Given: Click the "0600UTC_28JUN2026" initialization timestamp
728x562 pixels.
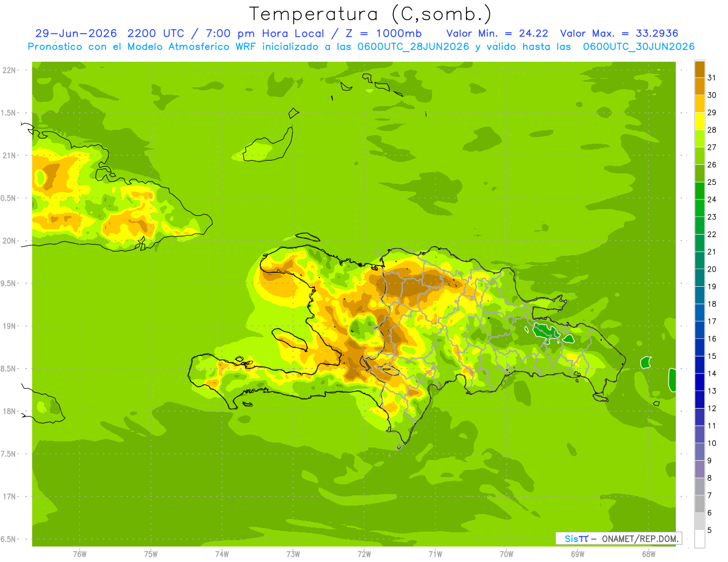Looking at the screenshot, I should (x=414, y=47).
